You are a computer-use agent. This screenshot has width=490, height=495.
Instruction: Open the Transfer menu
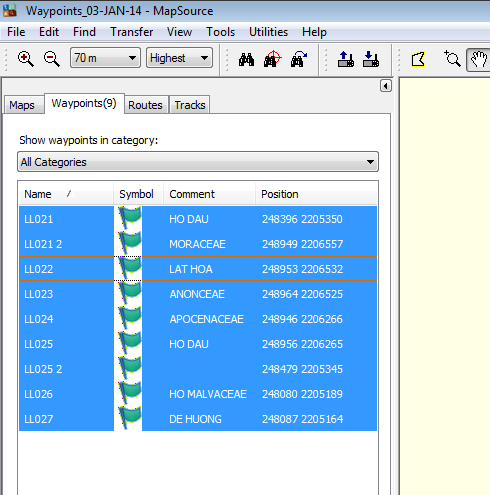coord(132,32)
